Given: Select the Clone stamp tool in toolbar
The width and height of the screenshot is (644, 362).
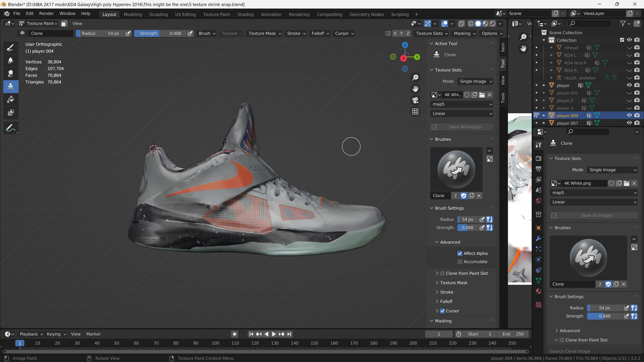Looking at the screenshot, I should click(x=11, y=86).
